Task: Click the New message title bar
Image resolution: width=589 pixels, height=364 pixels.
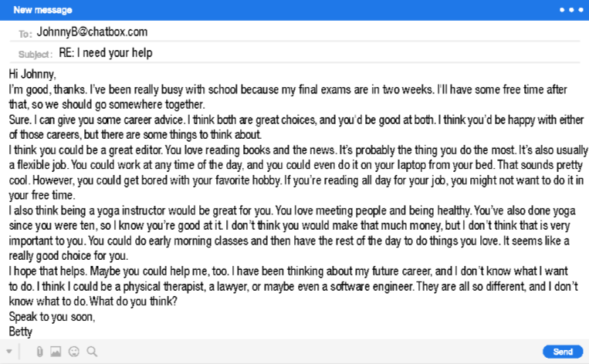Action: coord(232,10)
